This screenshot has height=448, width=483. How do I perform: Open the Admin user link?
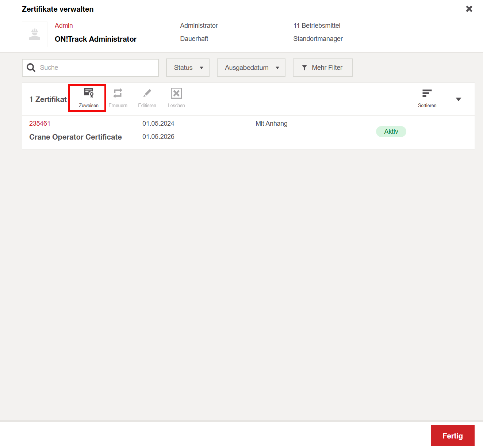tap(64, 26)
